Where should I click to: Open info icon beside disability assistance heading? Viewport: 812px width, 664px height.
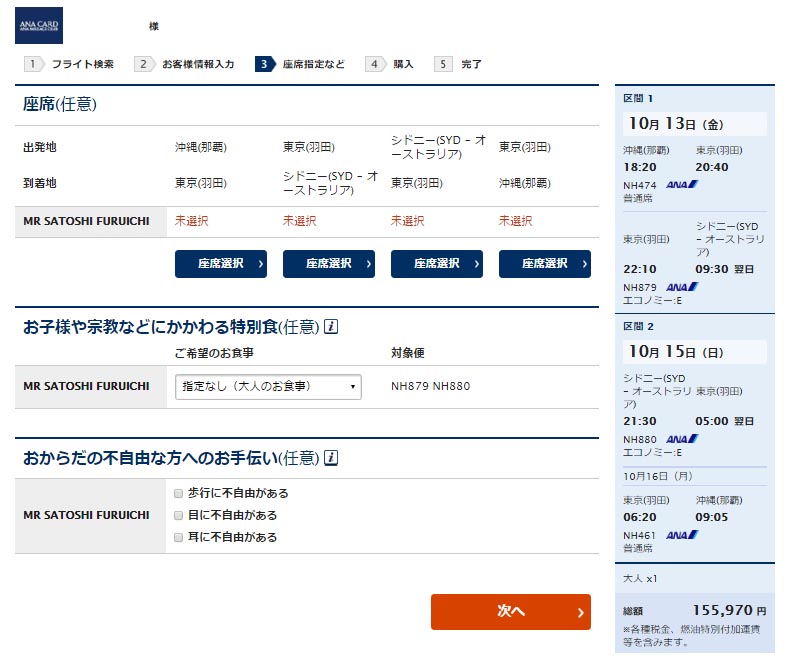click(x=331, y=458)
